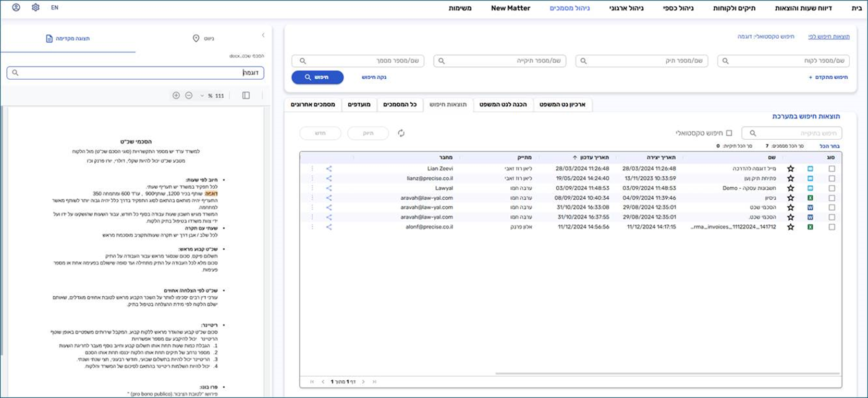Click the refresh icon above the results table
Image resolution: width=868 pixels, height=398 pixels.
(x=401, y=133)
